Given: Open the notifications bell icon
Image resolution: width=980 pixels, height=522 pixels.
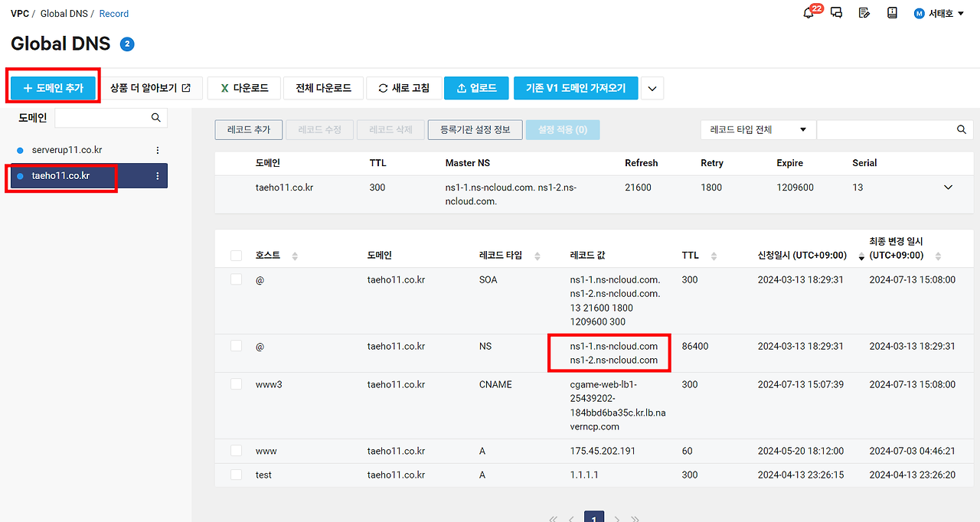Looking at the screenshot, I should click(808, 13).
